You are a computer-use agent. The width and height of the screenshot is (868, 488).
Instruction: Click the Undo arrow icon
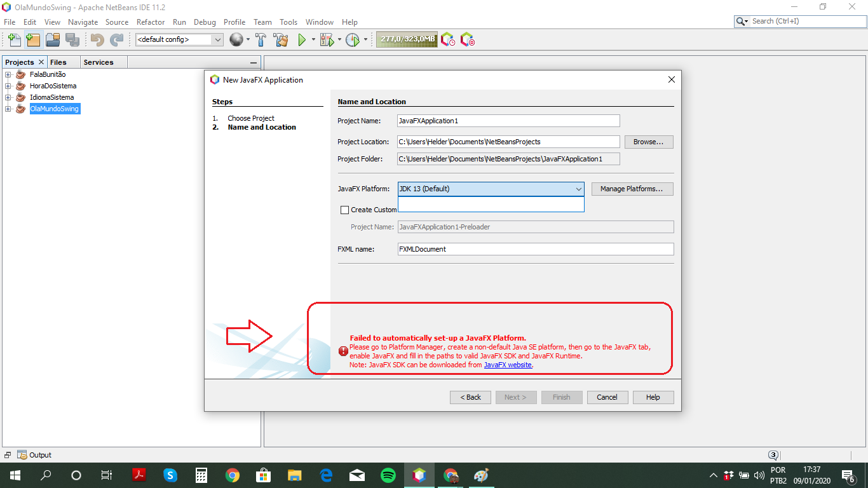[x=97, y=39]
